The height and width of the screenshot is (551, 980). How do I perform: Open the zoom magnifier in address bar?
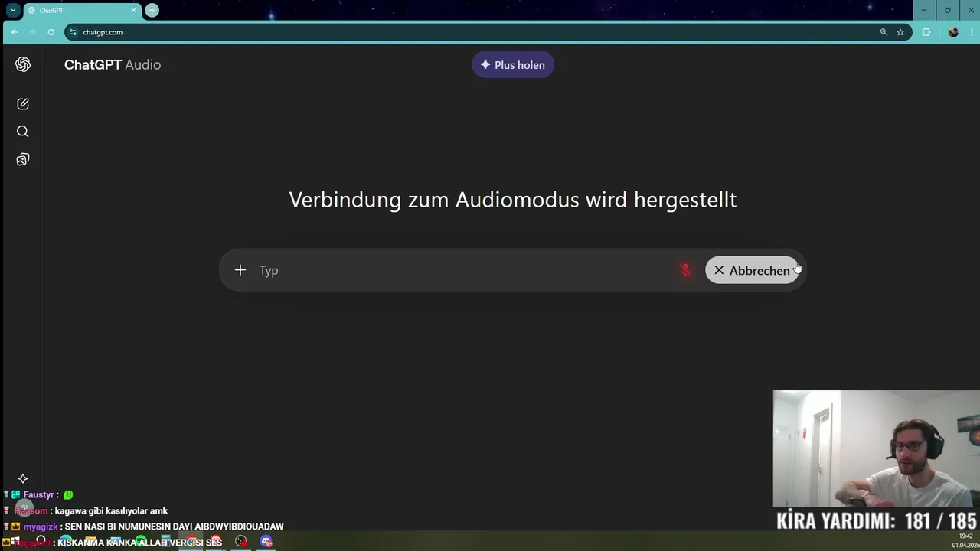click(884, 32)
